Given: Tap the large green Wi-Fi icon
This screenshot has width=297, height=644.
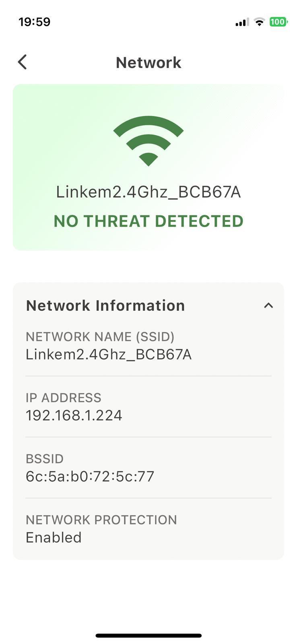Looking at the screenshot, I should point(148,140).
